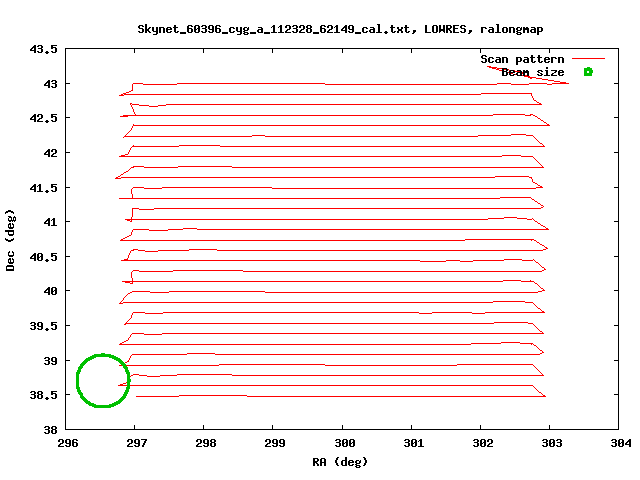Click the 41 tick label on Dec axis
This screenshot has width=640, height=480.
[x=51, y=221]
